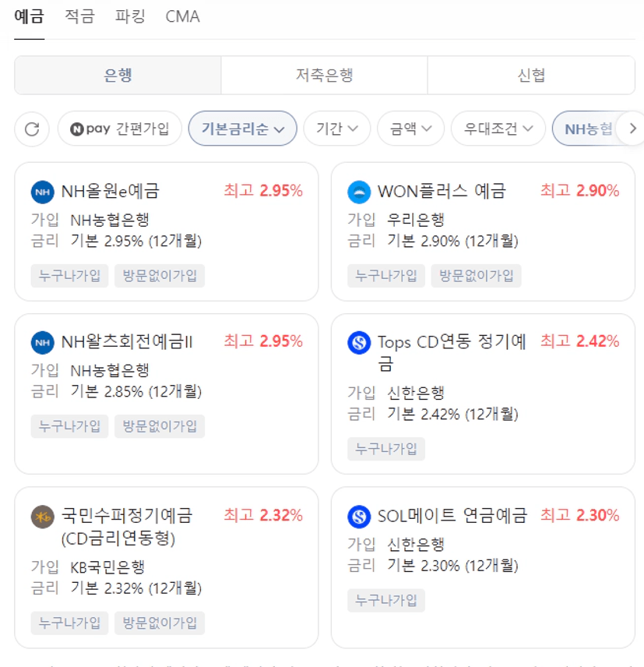This screenshot has height=667, width=644.
Task: Open the 기본금리순 sort dropdown
Action: coord(243,129)
